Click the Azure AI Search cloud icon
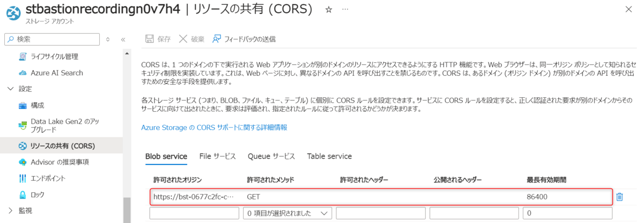The height and width of the screenshot is (223, 644). pos(23,73)
